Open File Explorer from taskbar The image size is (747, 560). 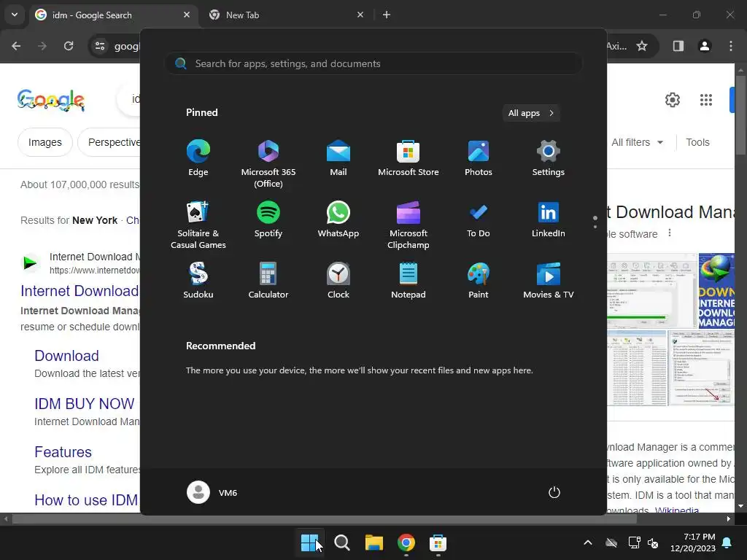(374, 542)
